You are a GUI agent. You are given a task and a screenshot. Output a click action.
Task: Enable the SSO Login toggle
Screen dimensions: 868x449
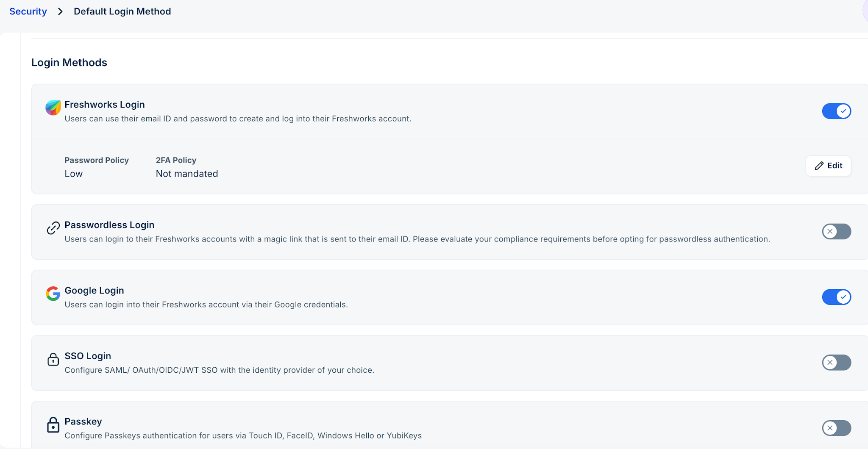[836, 362]
